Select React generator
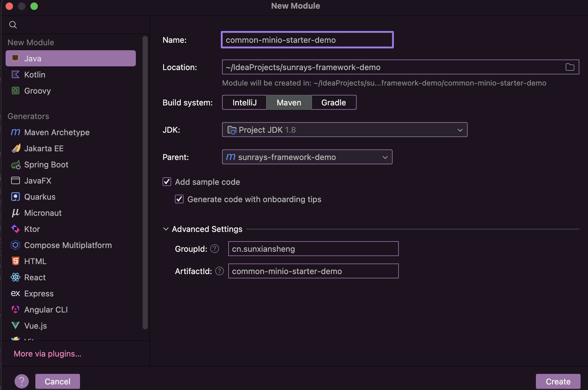 pyautogui.click(x=71, y=277)
